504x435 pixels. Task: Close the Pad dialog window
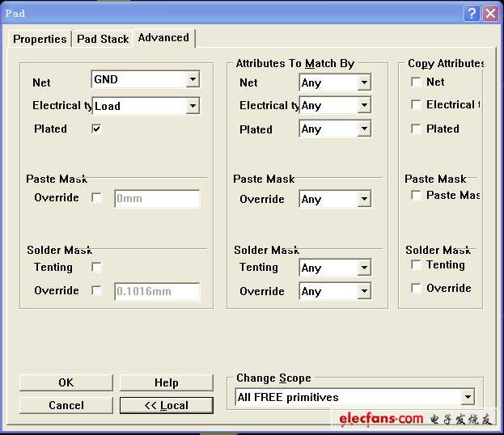490,14
